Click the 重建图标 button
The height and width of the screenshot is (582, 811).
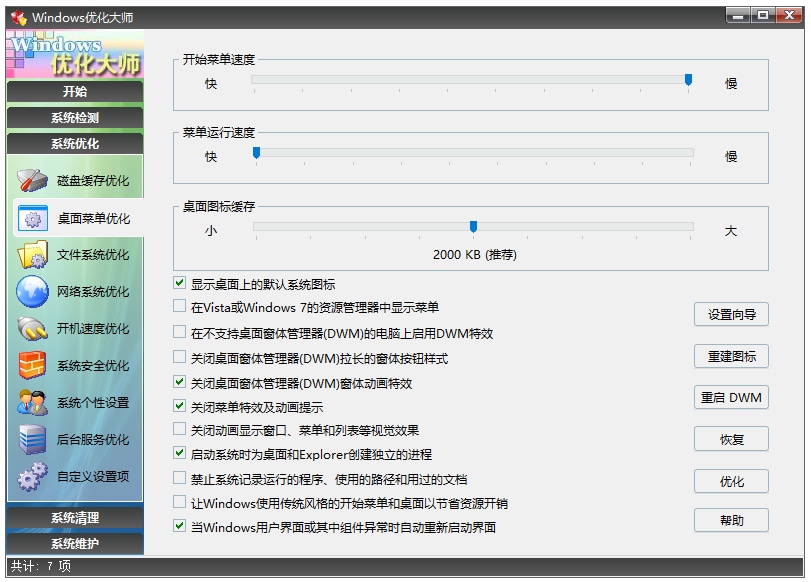pos(733,357)
